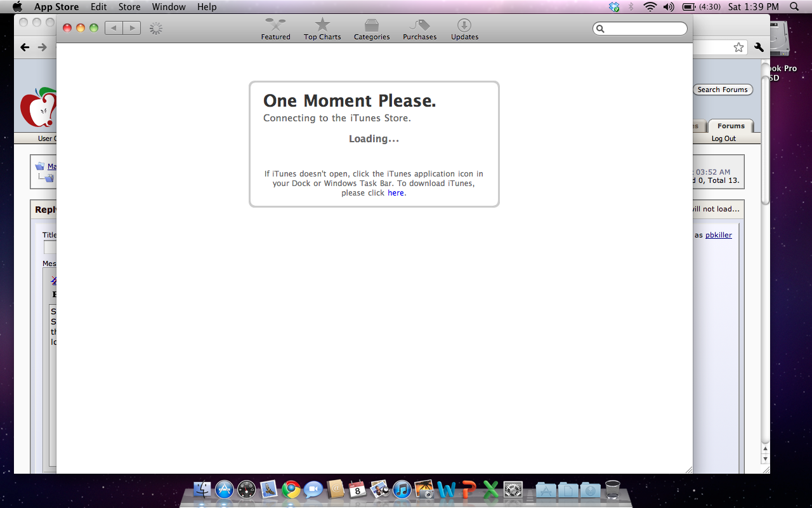Click the 'here' link to download iTunes
The width and height of the screenshot is (812, 508).
(x=395, y=193)
